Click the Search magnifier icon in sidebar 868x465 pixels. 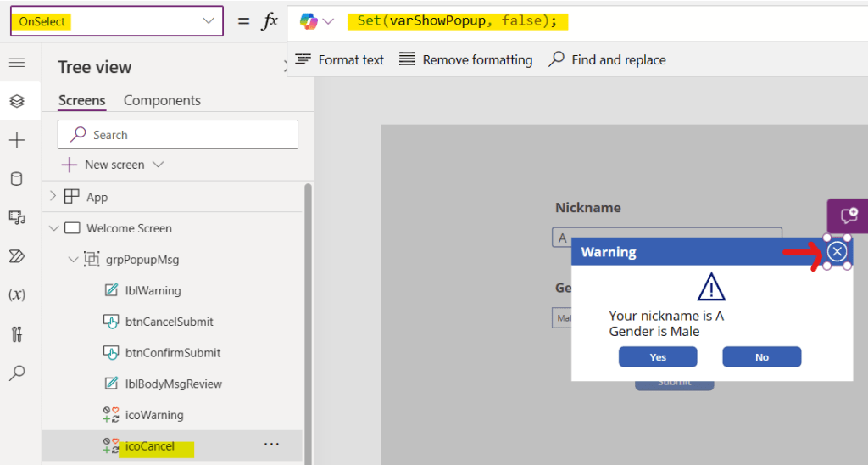point(17,373)
